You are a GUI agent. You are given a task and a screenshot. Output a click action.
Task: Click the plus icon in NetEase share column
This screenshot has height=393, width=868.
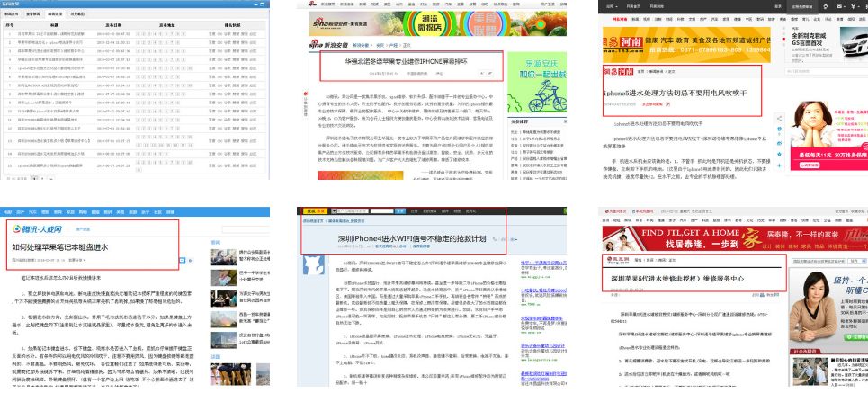click(x=780, y=165)
